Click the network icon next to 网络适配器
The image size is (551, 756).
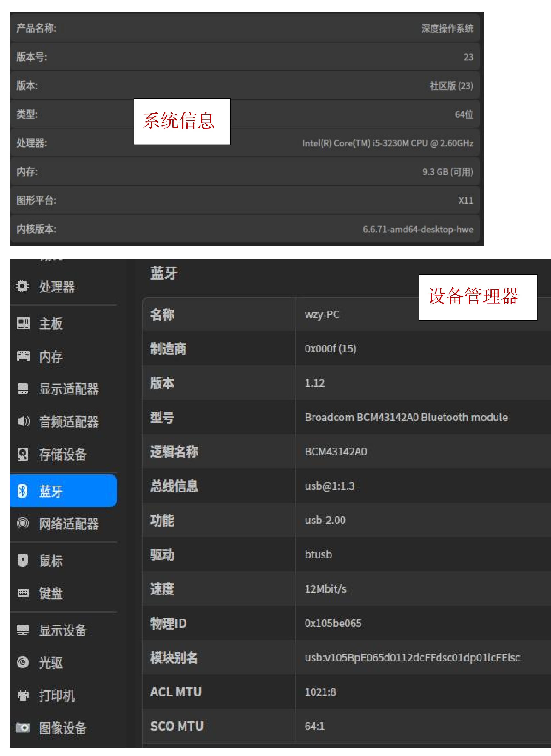[23, 523]
